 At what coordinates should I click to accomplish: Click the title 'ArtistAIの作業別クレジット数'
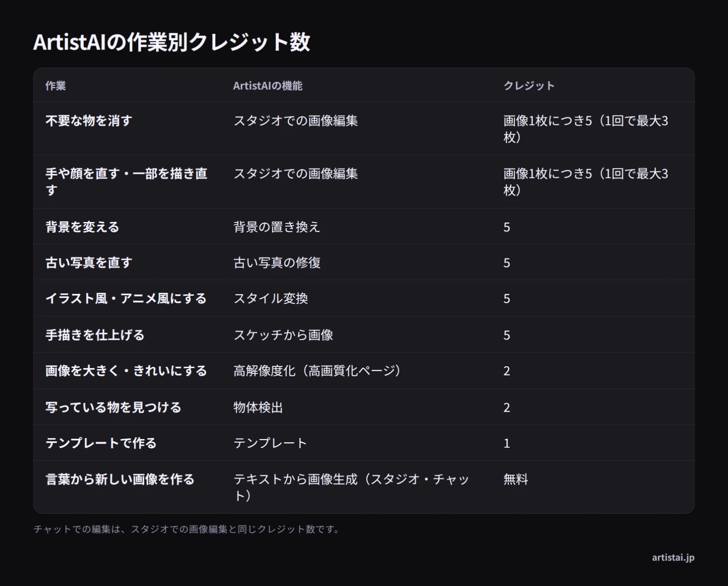point(172,42)
